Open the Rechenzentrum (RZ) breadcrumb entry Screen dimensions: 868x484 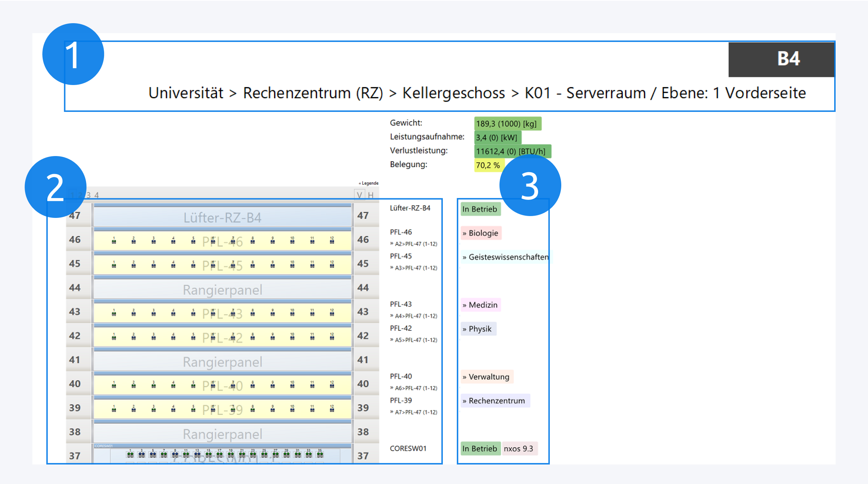coord(313,93)
